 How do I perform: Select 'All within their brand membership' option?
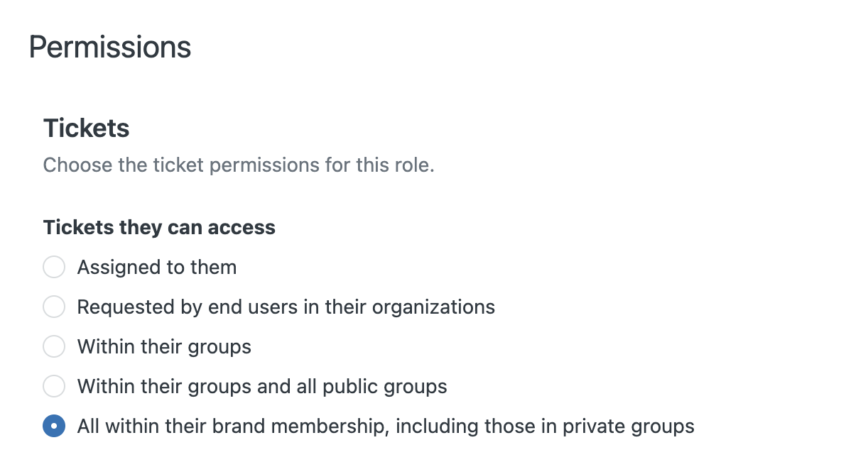(x=54, y=426)
